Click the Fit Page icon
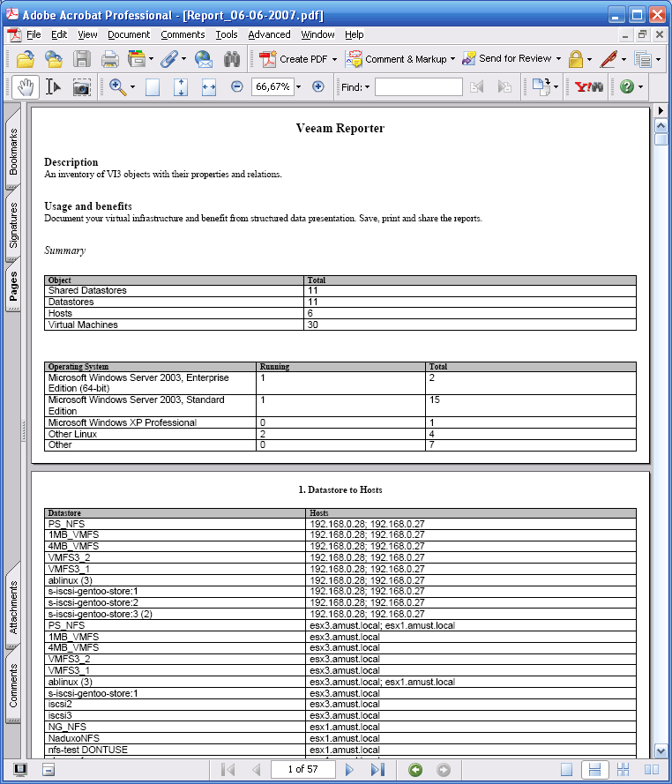Image resolution: width=672 pixels, height=784 pixels. click(x=181, y=87)
